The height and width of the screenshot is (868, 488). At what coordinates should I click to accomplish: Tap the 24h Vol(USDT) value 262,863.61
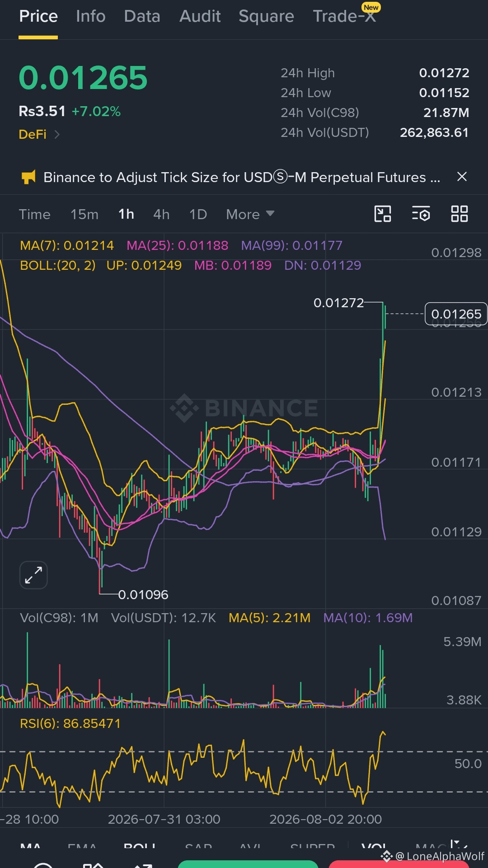434,132
